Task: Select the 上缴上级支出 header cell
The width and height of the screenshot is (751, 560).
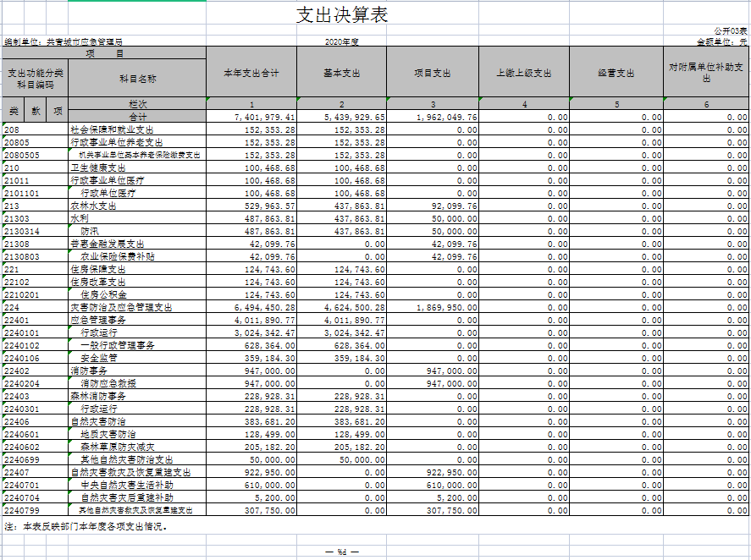Action: tap(523, 74)
